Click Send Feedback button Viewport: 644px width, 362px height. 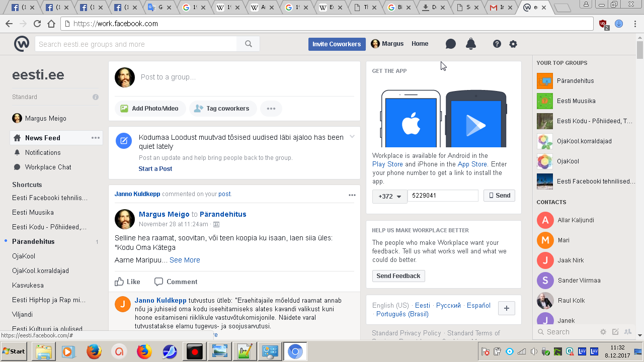point(398,276)
